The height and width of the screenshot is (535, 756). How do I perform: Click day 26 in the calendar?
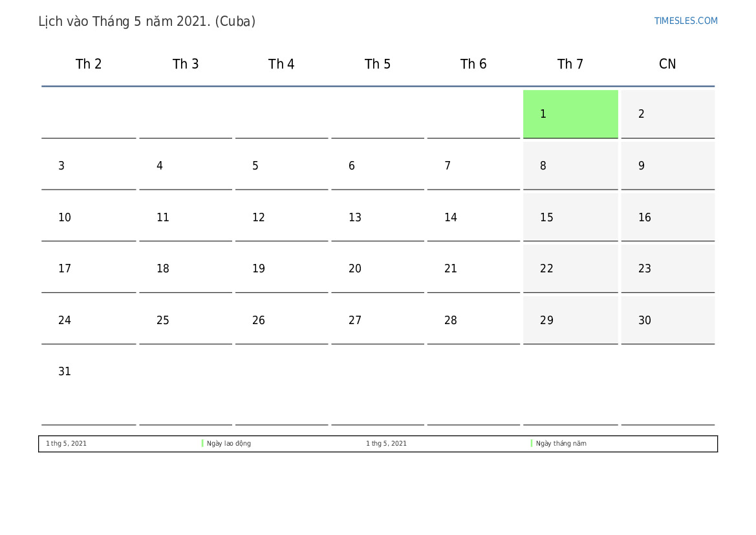(281, 320)
